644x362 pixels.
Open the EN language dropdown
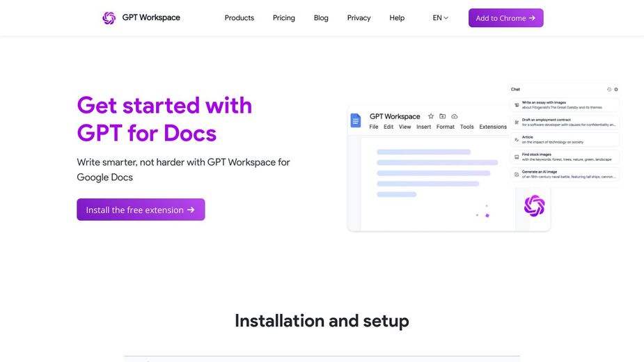[440, 18]
